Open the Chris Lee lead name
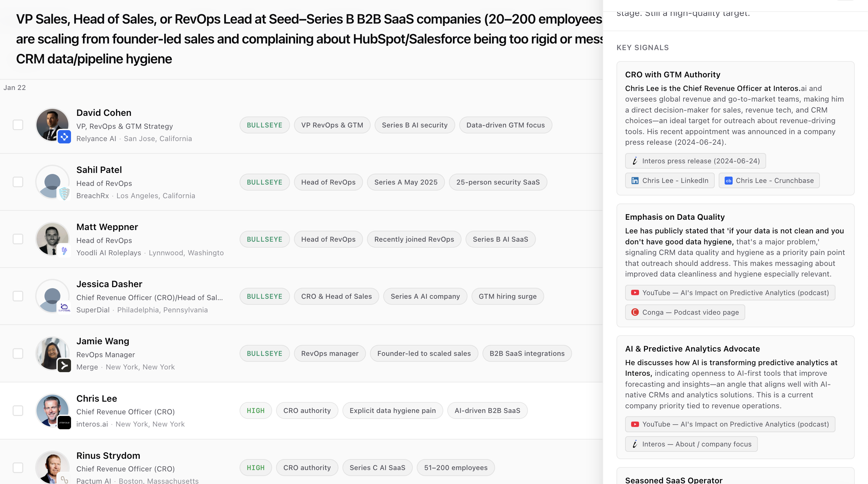 coord(97,399)
